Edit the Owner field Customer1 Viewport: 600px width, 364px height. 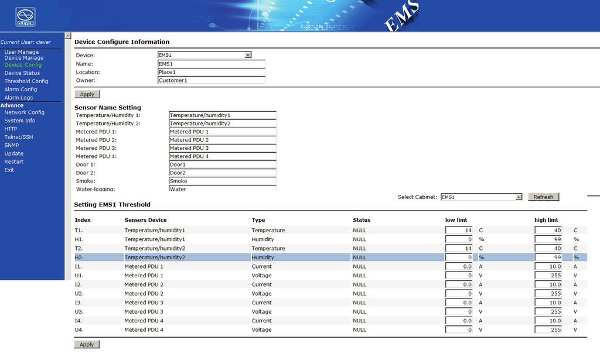pyautogui.click(x=211, y=80)
